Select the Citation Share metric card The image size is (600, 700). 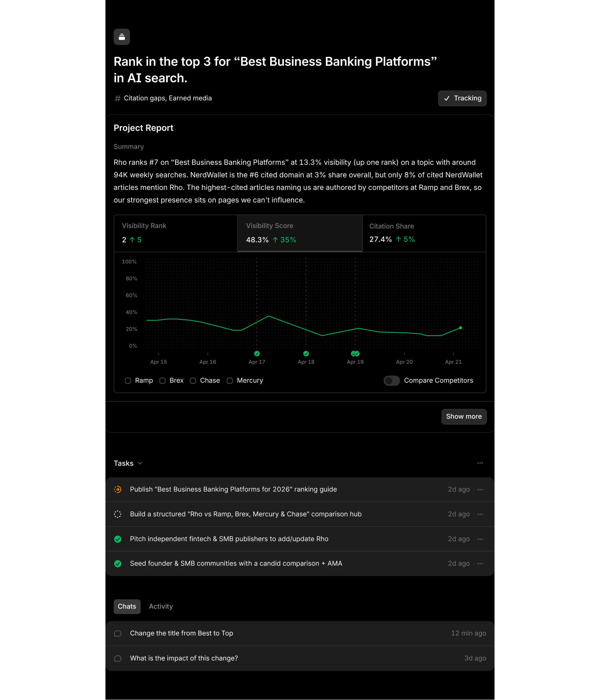tap(424, 233)
